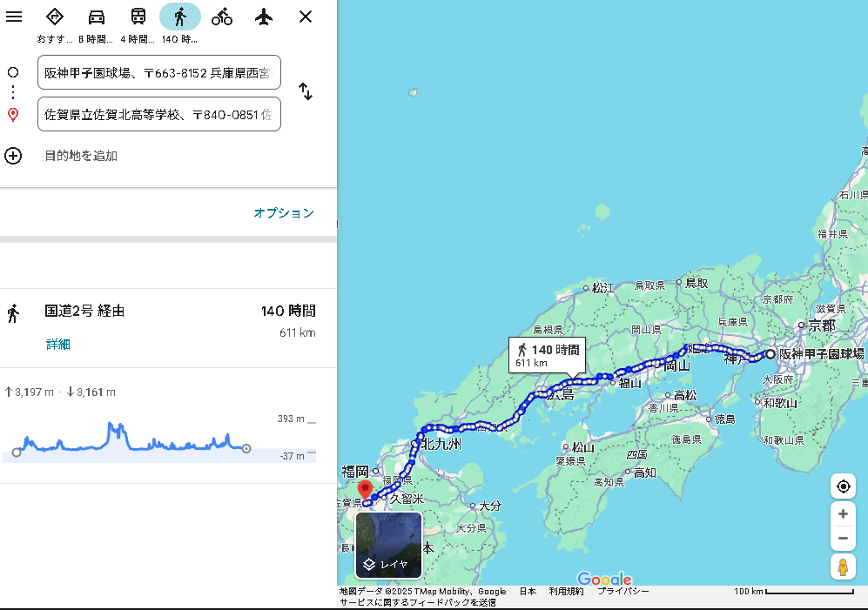Click the 高松 city label on map
The height and width of the screenshot is (610, 868).
click(685, 395)
